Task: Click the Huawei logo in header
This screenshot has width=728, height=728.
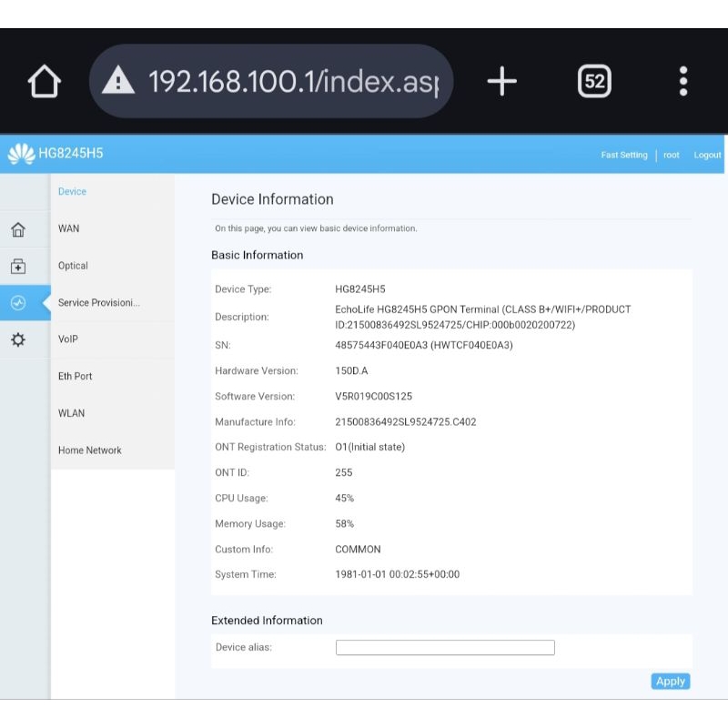Action: 21,154
